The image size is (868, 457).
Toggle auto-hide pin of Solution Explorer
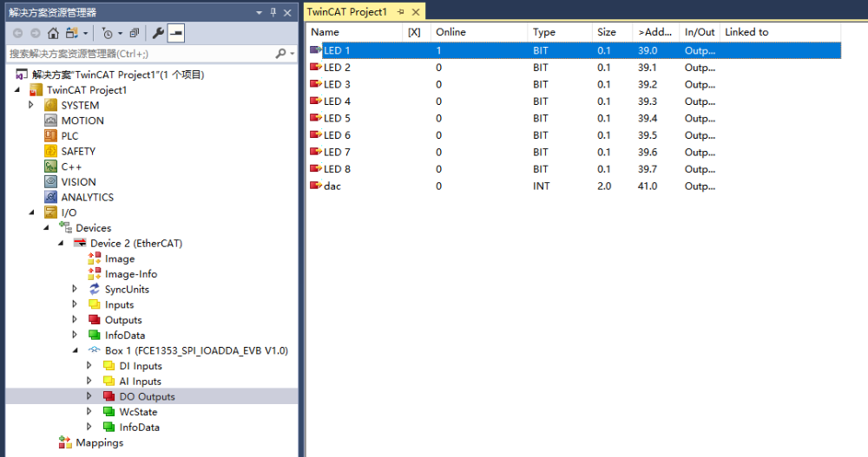(273, 12)
